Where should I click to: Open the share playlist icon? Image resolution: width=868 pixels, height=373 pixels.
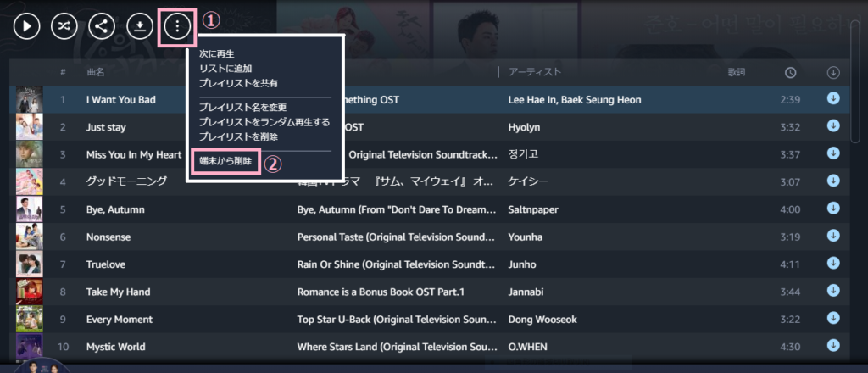pyautogui.click(x=102, y=26)
